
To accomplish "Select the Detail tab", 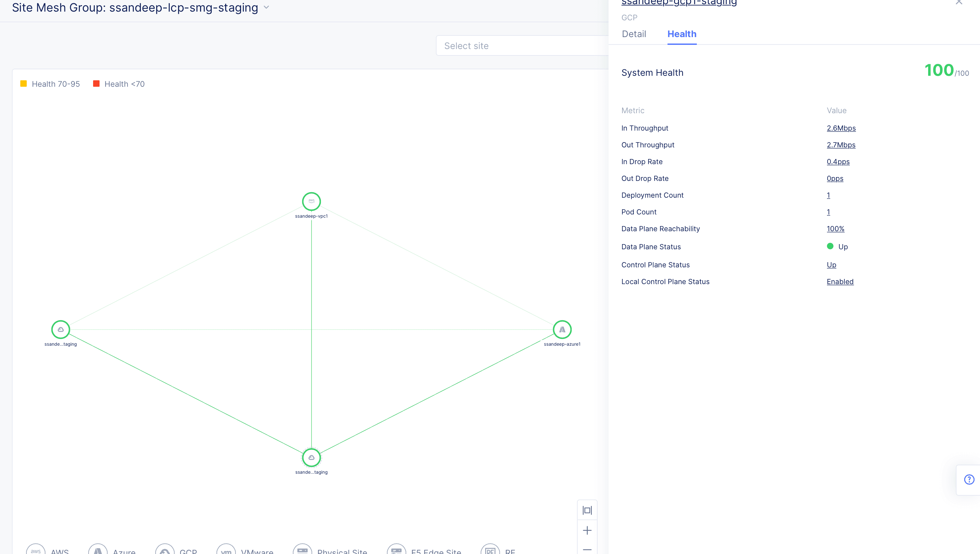I will click(x=633, y=34).
